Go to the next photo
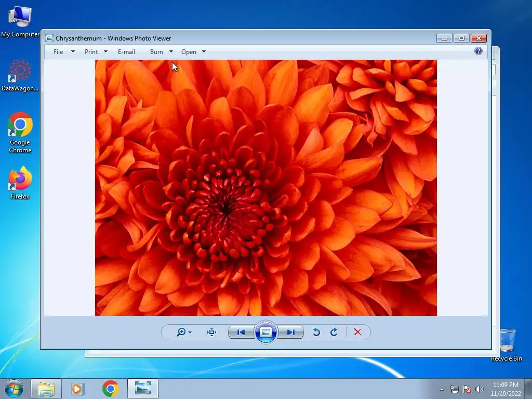The width and height of the screenshot is (532, 399). click(x=291, y=332)
